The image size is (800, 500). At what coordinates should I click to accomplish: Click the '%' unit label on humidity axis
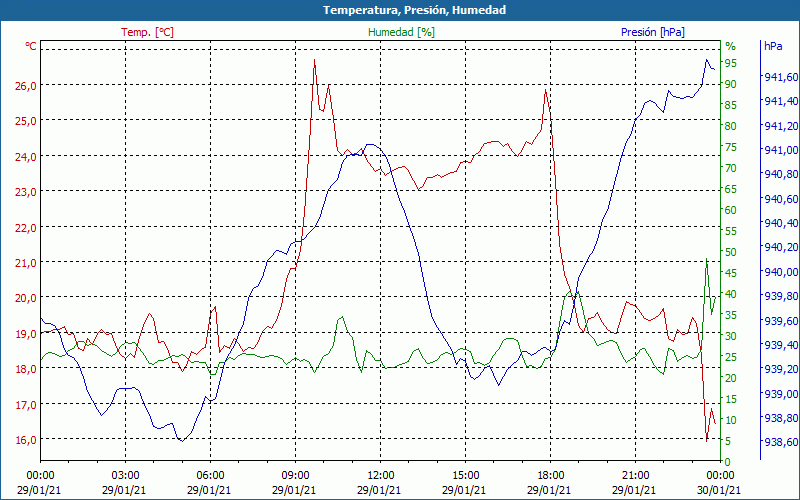[731, 46]
